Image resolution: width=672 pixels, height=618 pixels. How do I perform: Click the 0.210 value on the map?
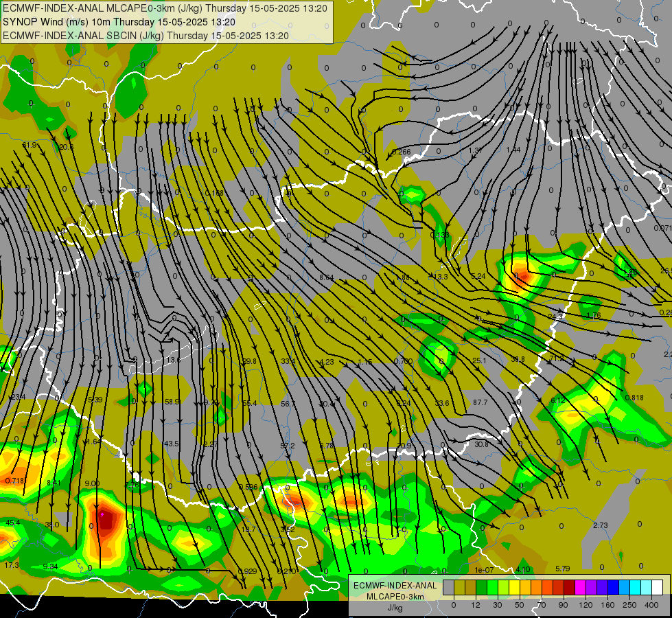tap(286, 571)
